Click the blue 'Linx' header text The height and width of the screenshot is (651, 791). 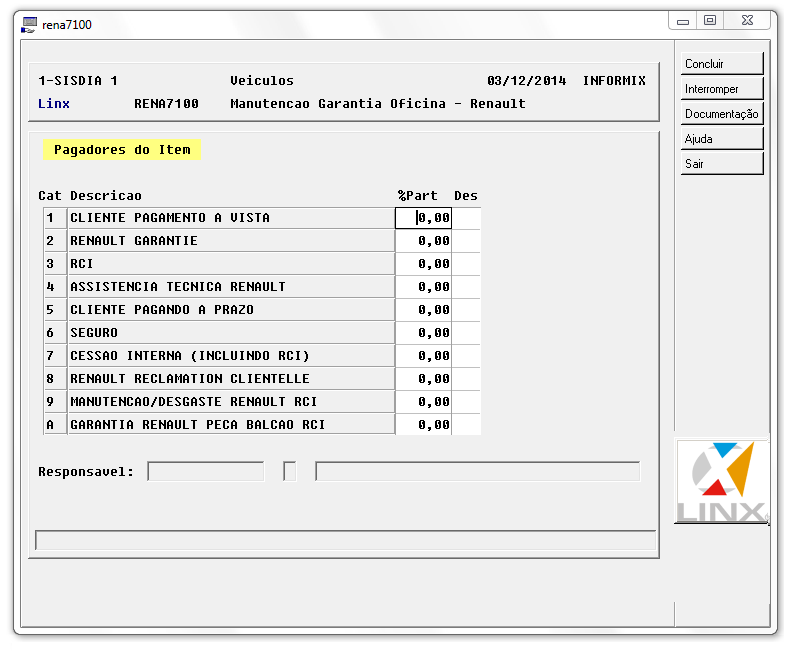(54, 103)
